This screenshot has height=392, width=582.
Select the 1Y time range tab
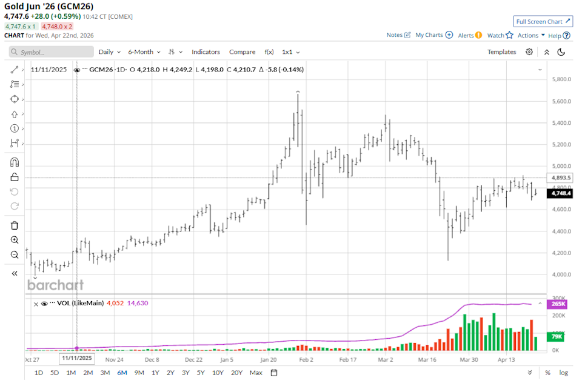tap(156, 373)
